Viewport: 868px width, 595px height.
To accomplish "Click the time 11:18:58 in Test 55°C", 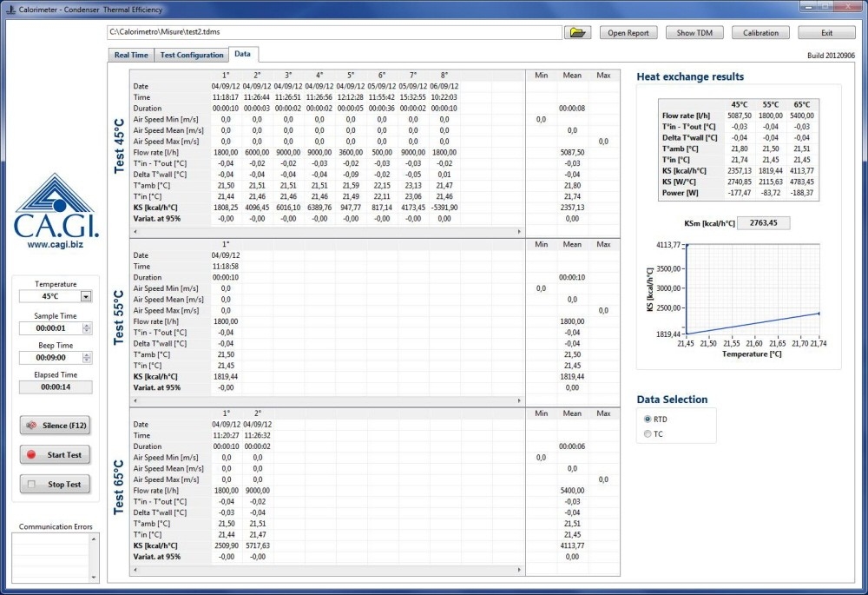I will pyautogui.click(x=226, y=266).
